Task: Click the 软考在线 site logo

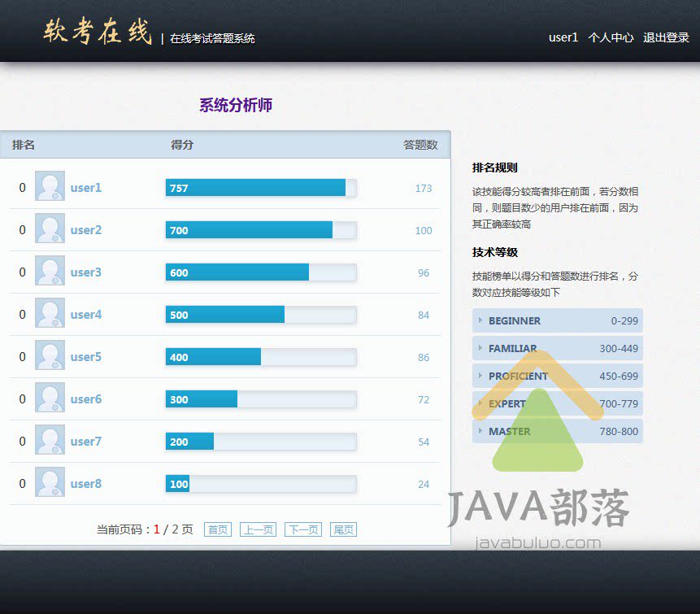Action: coord(98,33)
